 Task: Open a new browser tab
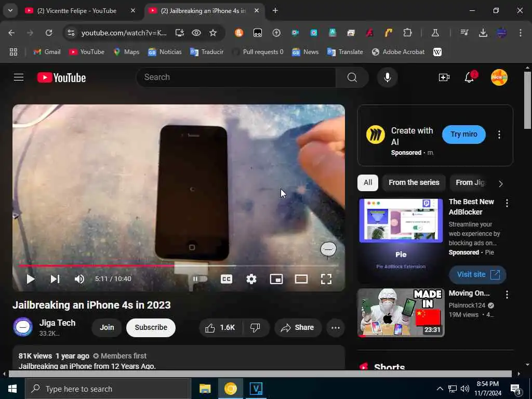275,10
